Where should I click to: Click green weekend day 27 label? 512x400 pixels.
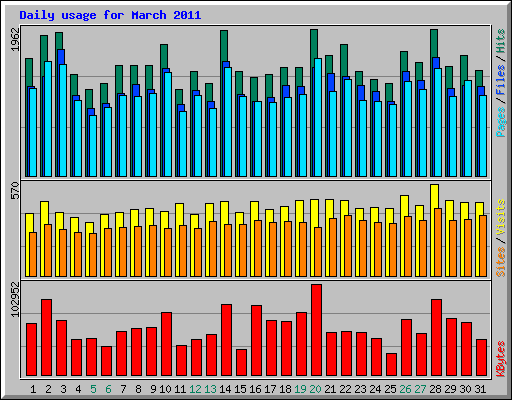420,389
